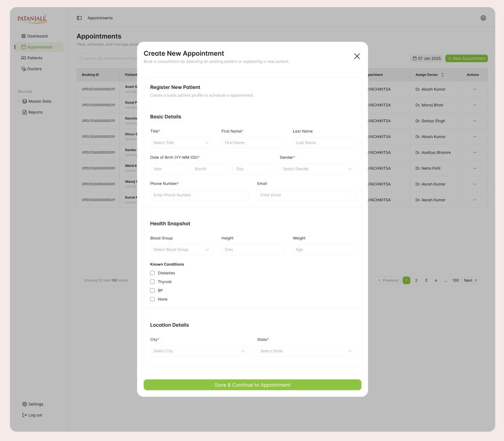This screenshot has width=504, height=441.
Task: Go to page 100
Action: tap(455, 280)
